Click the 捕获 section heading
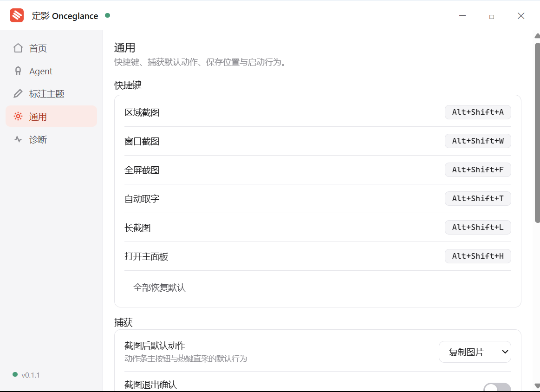The image size is (540, 392). coord(124,322)
